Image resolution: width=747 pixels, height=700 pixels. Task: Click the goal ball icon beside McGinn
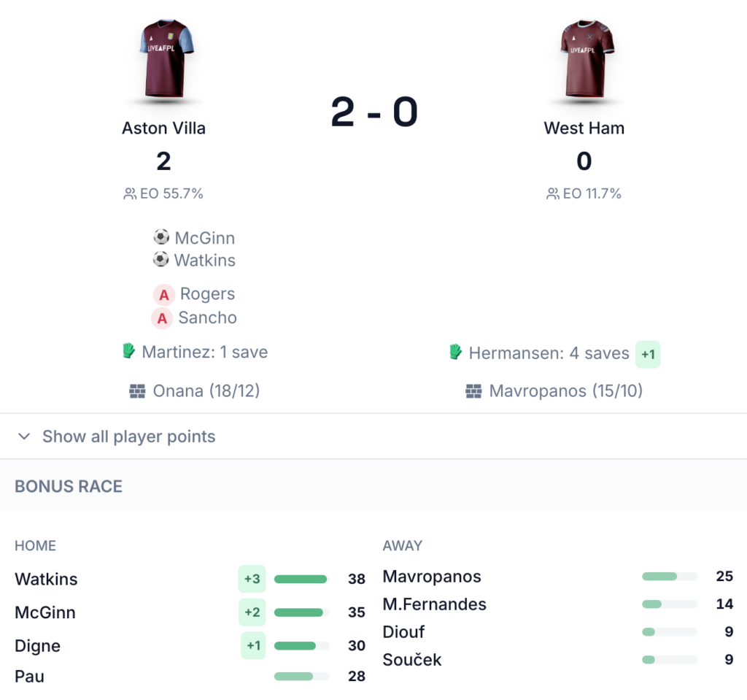click(x=161, y=237)
